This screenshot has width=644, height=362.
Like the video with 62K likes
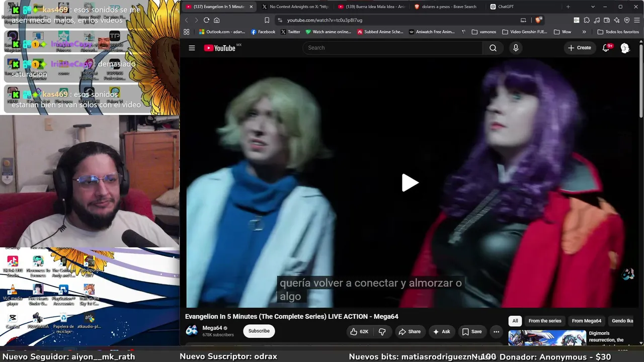pyautogui.click(x=360, y=331)
